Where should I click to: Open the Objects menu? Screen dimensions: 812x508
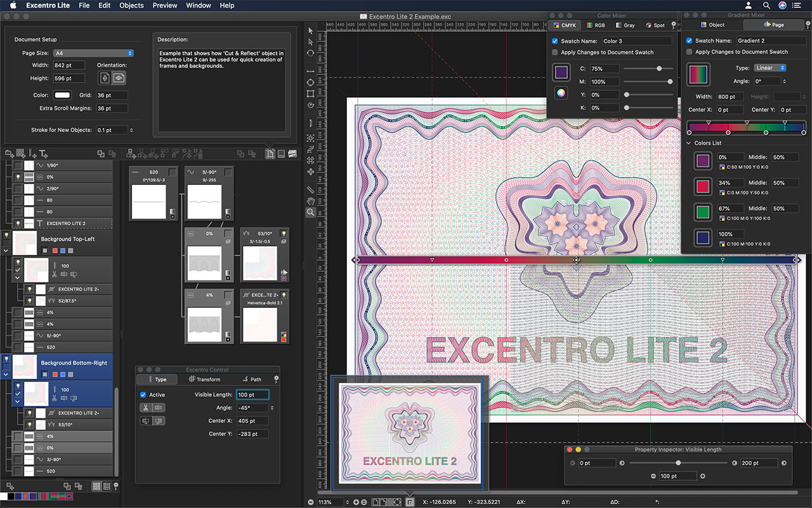131,5
